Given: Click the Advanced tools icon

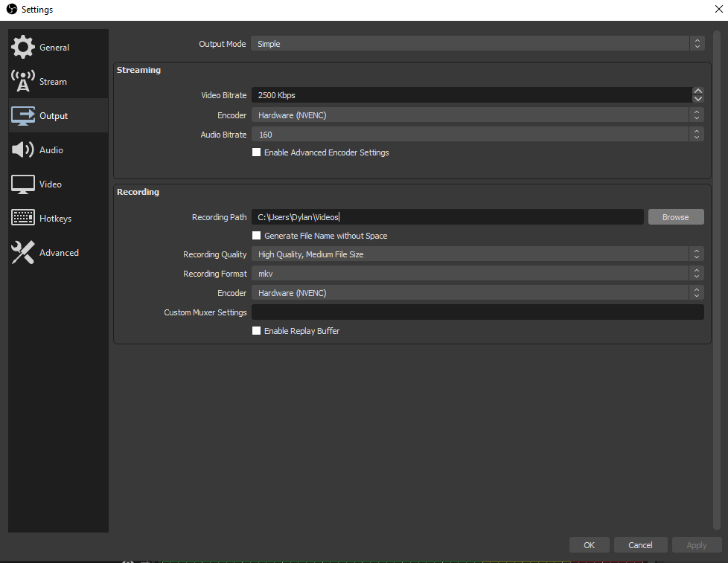Looking at the screenshot, I should [23, 252].
